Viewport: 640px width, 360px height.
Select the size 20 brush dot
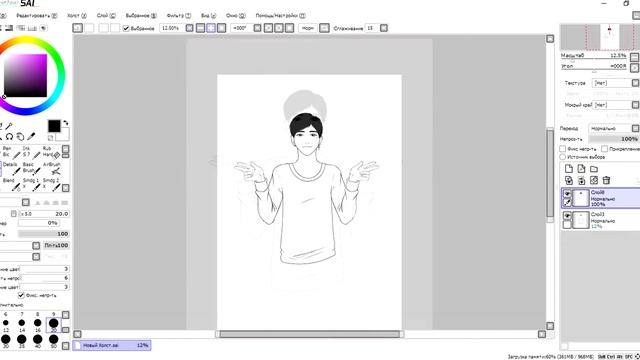click(x=53, y=324)
